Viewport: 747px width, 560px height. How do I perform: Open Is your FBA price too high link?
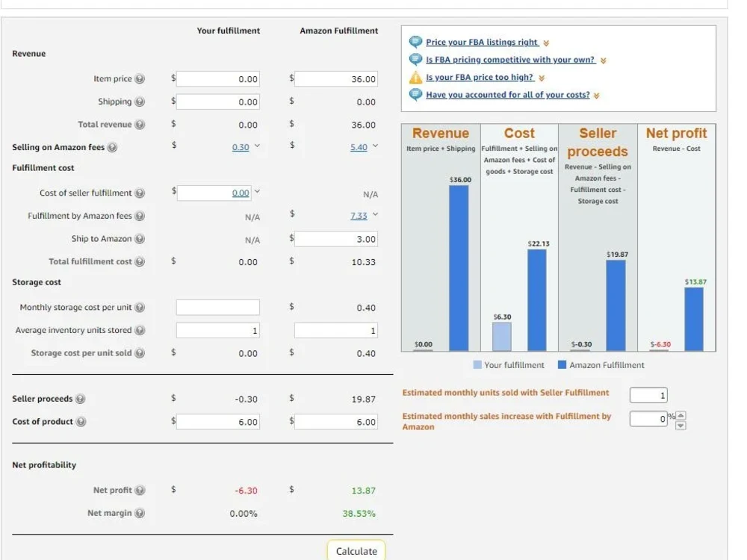[480, 77]
